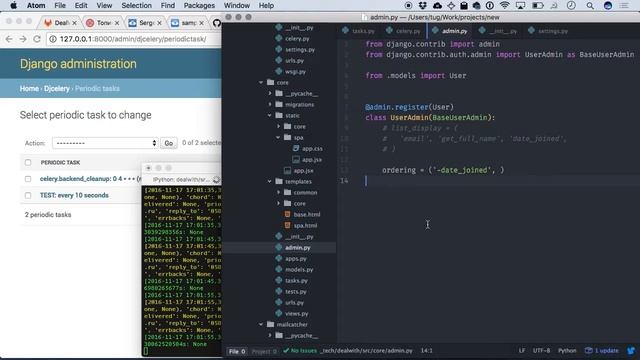Open the Wi-Fi menu bar icon
The width and height of the screenshot is (640, 360).
click(504, 5)
